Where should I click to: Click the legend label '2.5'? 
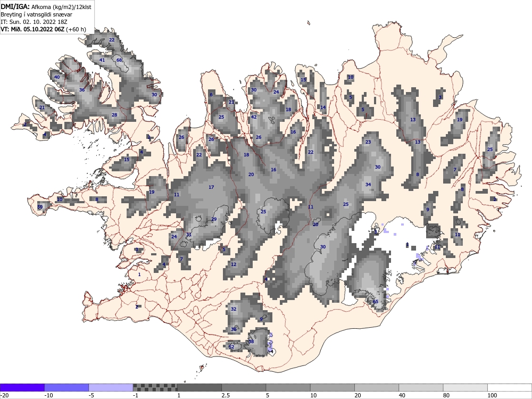coord(225,395)
